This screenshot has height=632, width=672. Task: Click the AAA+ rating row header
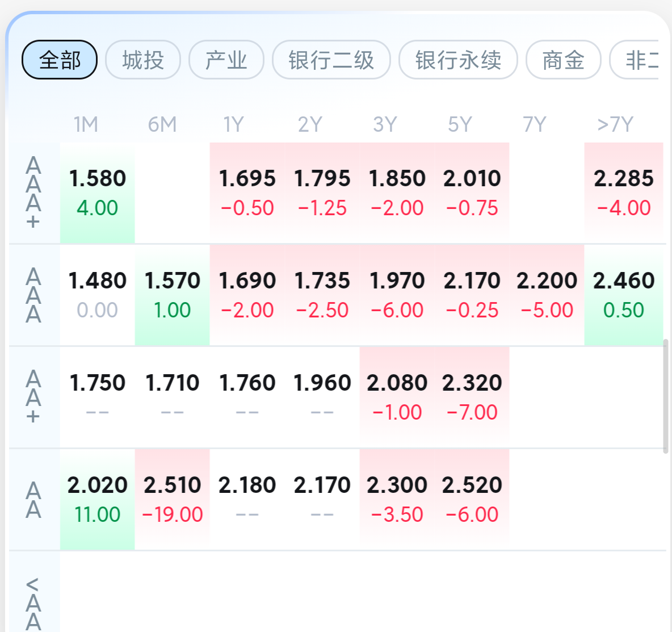coord(33,192)
